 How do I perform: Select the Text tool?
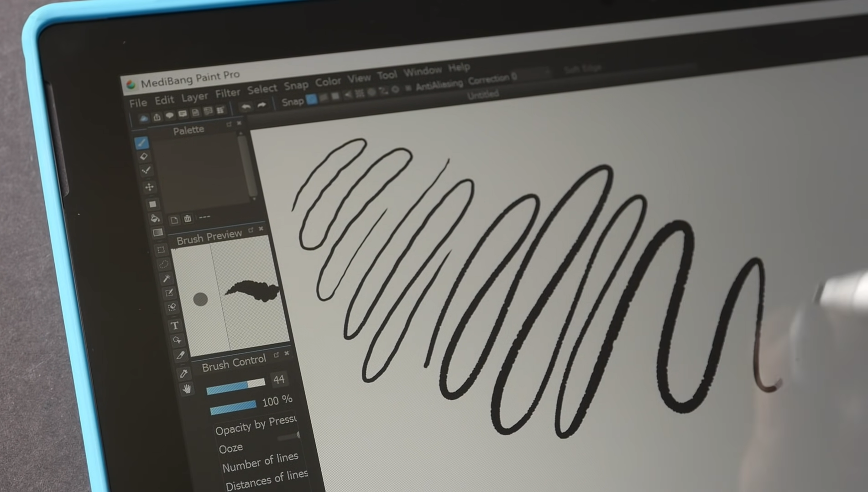(175, 326)
